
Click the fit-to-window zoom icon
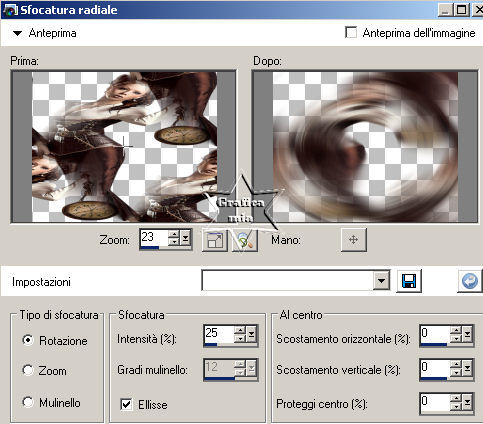coord(215,240)
